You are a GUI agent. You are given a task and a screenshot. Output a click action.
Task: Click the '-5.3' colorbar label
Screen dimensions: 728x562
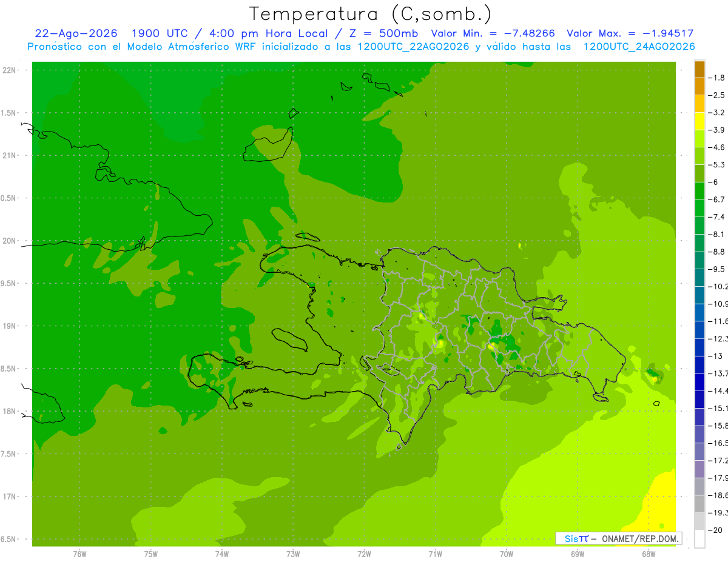[x=717, y=165]
